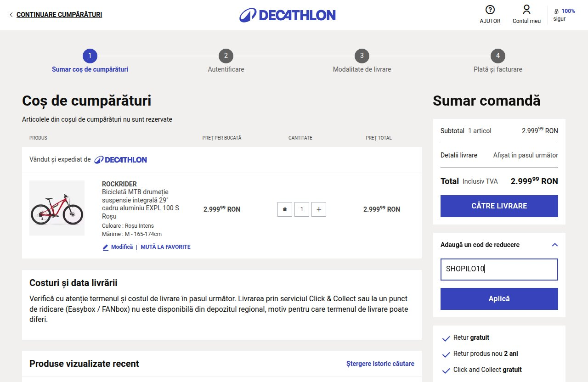
Task: Click the quantity field showing 1
Action: tap(302, 209)
